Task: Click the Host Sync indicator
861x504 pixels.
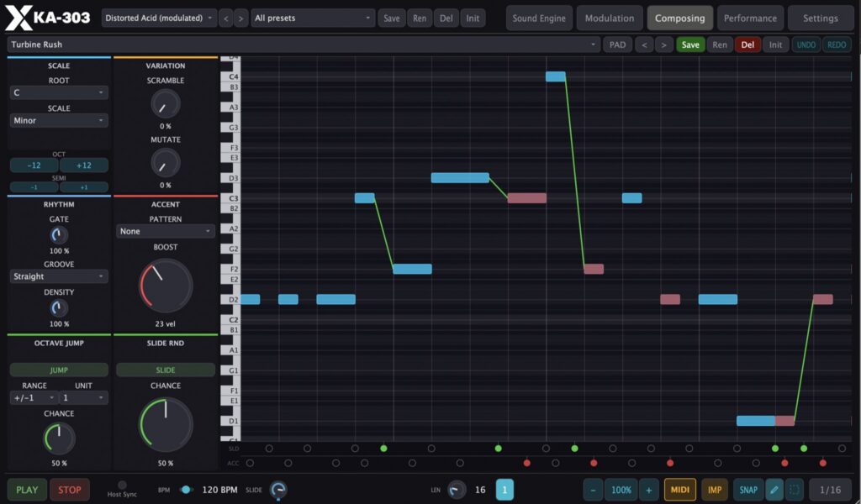Action: tap(122, 485)
